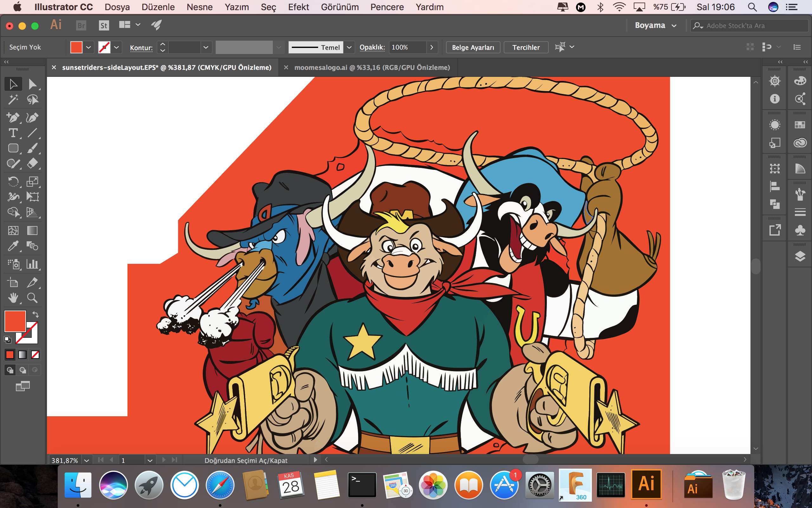812x508 pixels.
Task: Select the Curvature tool
Action: [x=33, y=117]
